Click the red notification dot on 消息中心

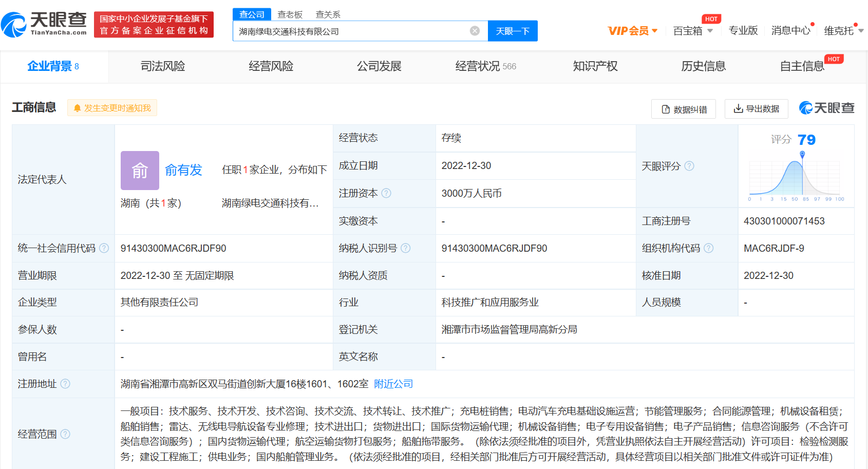[x=813, y=24]
